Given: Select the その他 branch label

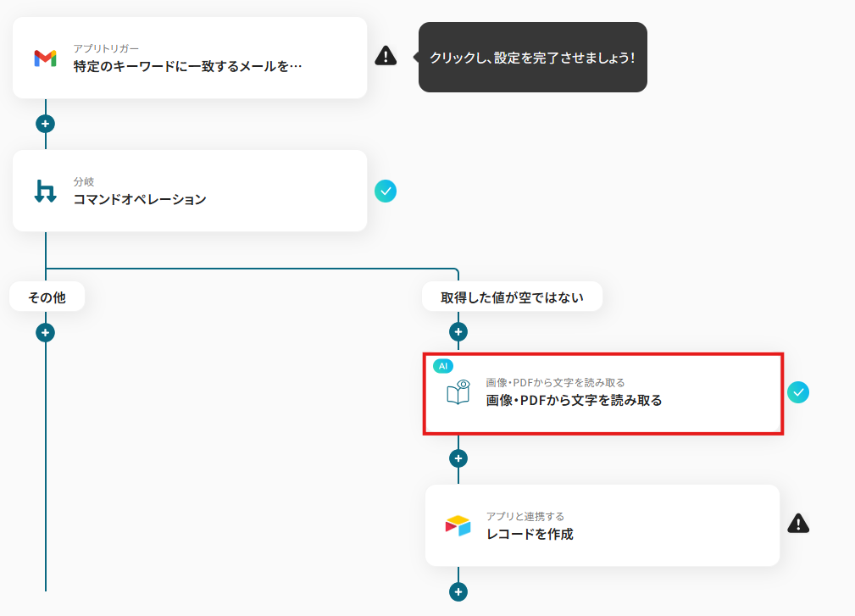Looking at the screenshot, I should (47, 297).
